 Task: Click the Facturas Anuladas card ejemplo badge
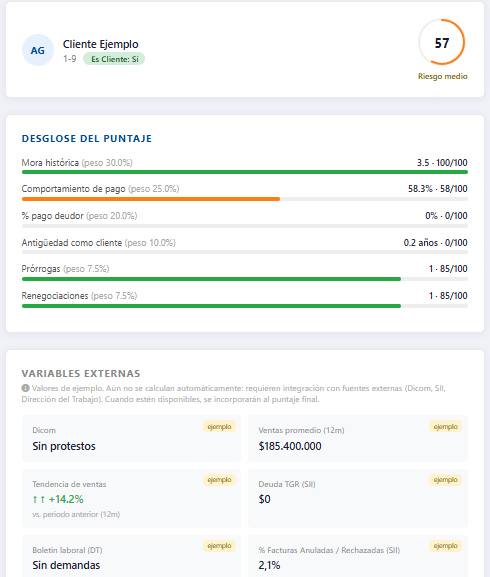[x=445, y=546]
